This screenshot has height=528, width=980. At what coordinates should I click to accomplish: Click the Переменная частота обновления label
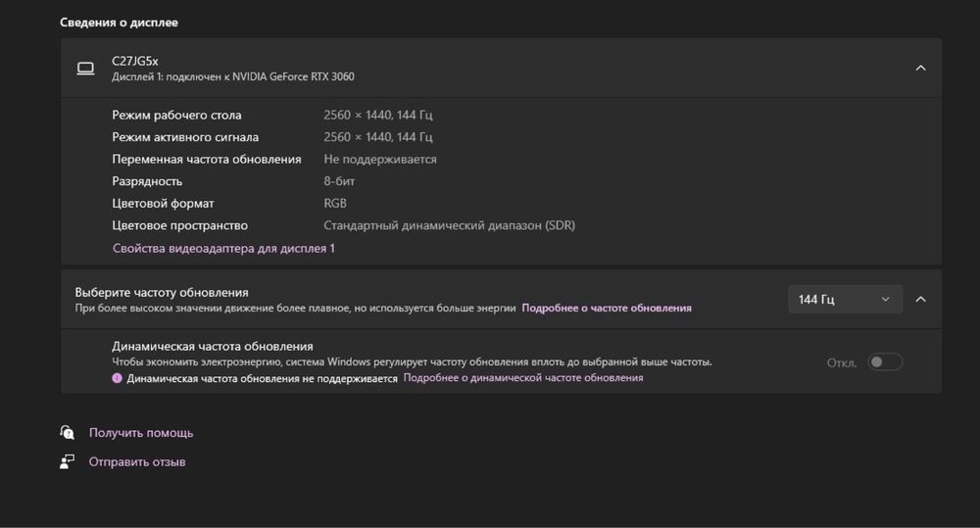click(206, 160)
